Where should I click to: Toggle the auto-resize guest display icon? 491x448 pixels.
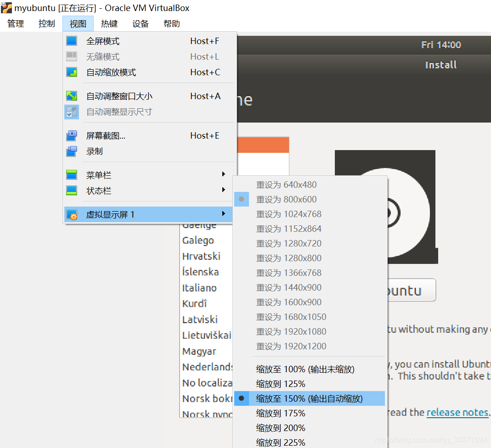point(72,112)
